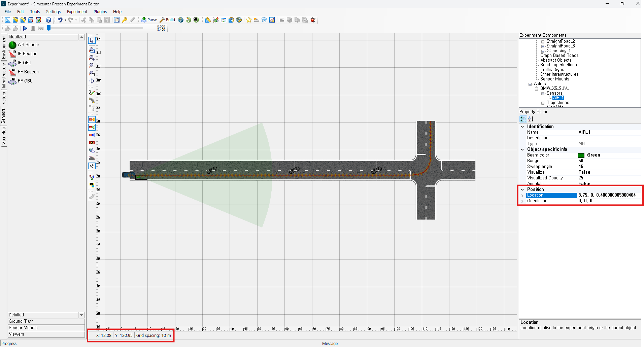Select the pointer selection tool
The width and height of the screenshot is (644, 347).
click(x=92, y=40)
